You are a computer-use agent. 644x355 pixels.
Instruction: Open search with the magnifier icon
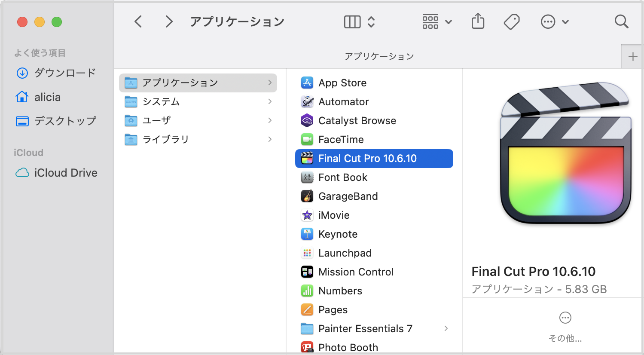[621, 21]
